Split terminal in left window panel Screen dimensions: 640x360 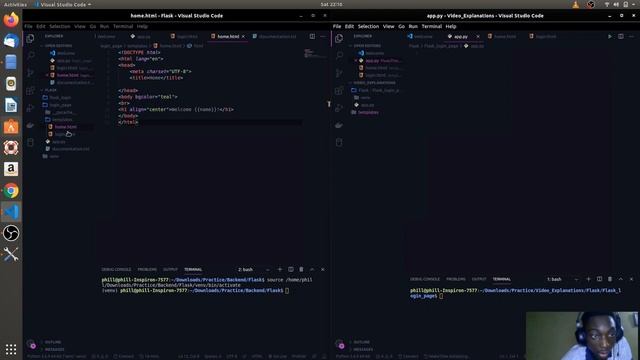tap(291, 269)
